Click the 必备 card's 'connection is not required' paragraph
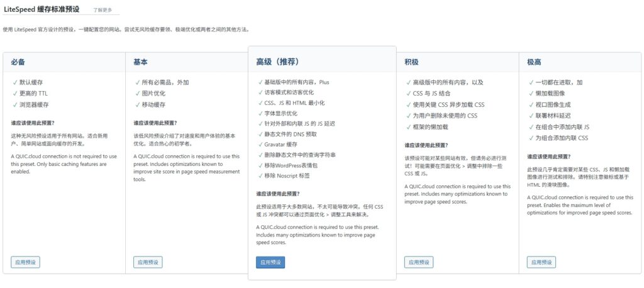Image resolution: width=644 pixels, height=288 pixels. click(64, 164)
